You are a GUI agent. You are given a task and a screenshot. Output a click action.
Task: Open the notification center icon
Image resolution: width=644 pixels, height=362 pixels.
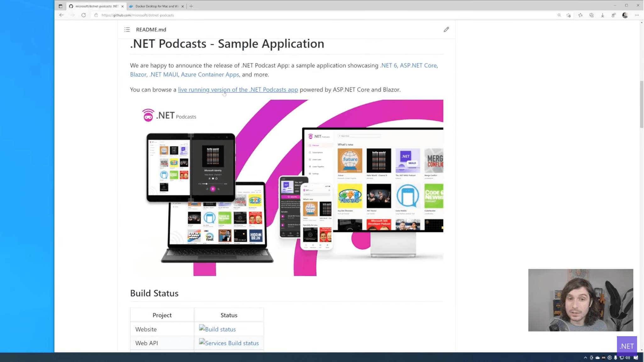[x=636, y=358]
